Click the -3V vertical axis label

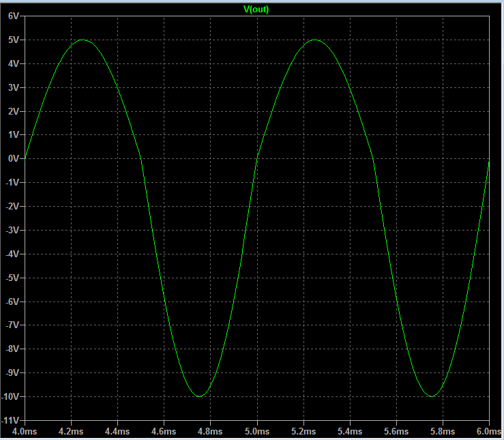point(13,230)
